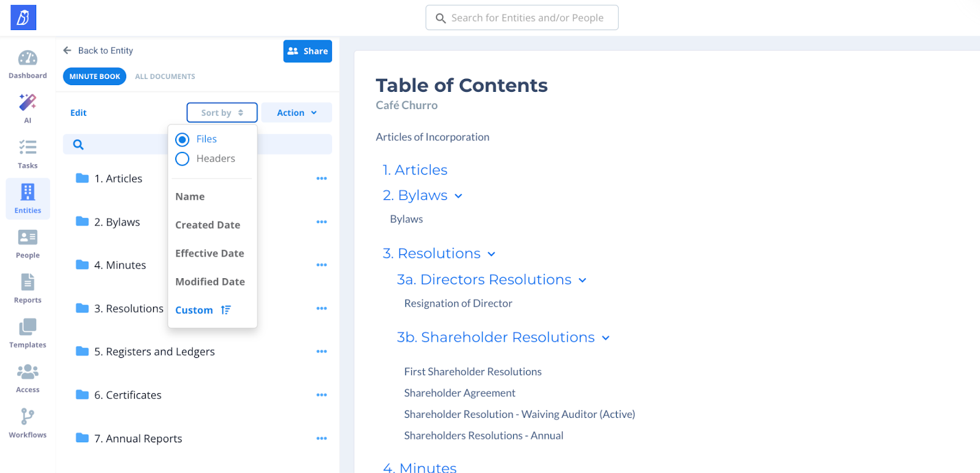
Task: Select the Files radio button
Action: 183,140
